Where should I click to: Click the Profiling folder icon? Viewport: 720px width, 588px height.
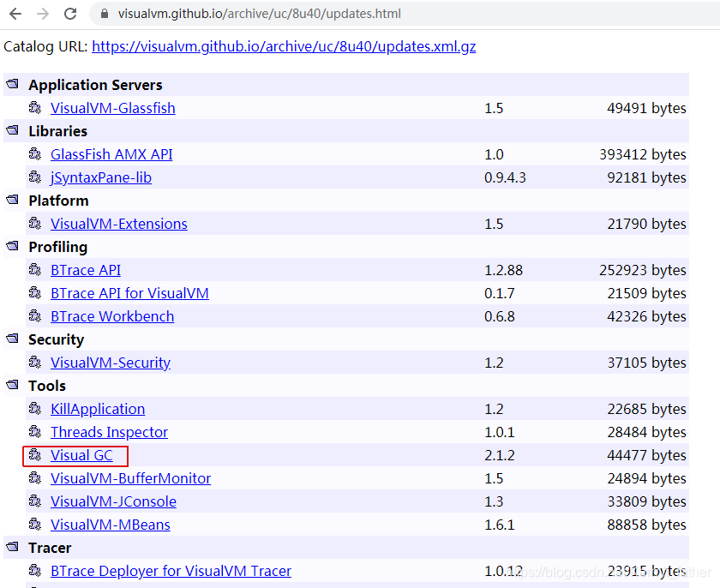[12, 246]
